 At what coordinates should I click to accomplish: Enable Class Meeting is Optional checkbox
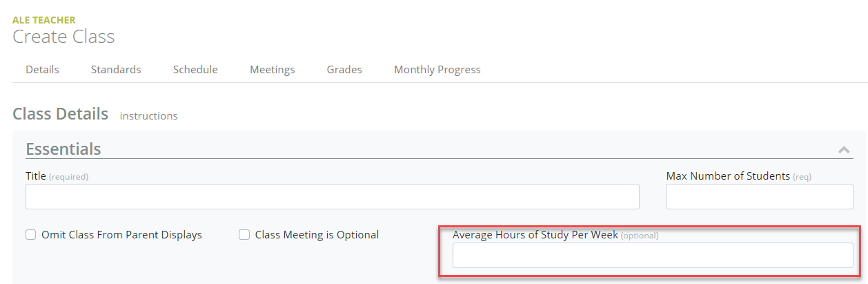244,235
